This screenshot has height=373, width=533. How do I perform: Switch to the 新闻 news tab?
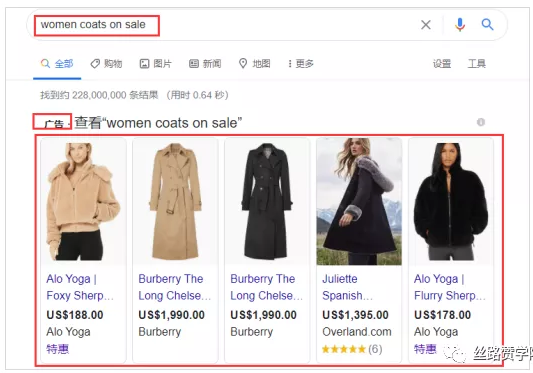click(205, 64)
